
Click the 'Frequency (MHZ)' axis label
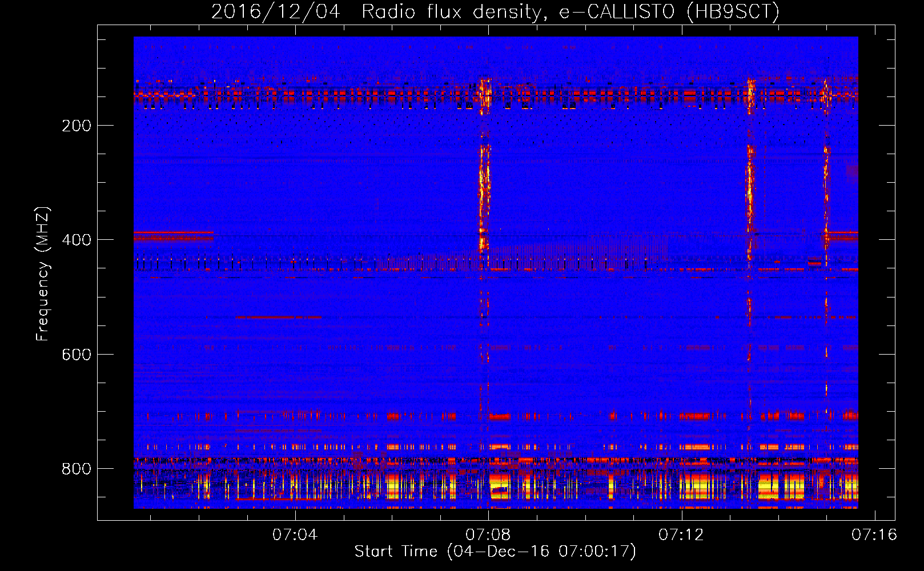43,274
